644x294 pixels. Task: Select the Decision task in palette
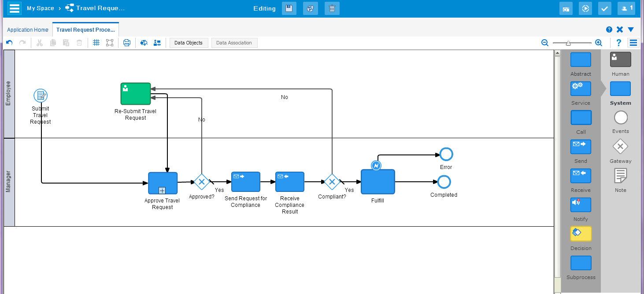581,234
